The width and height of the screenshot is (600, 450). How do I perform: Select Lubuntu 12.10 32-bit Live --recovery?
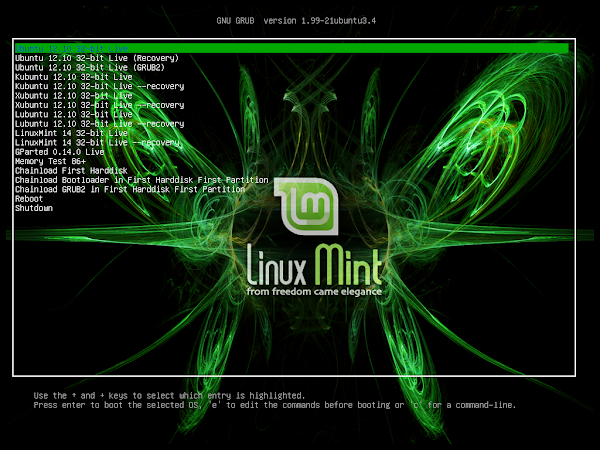99,124
